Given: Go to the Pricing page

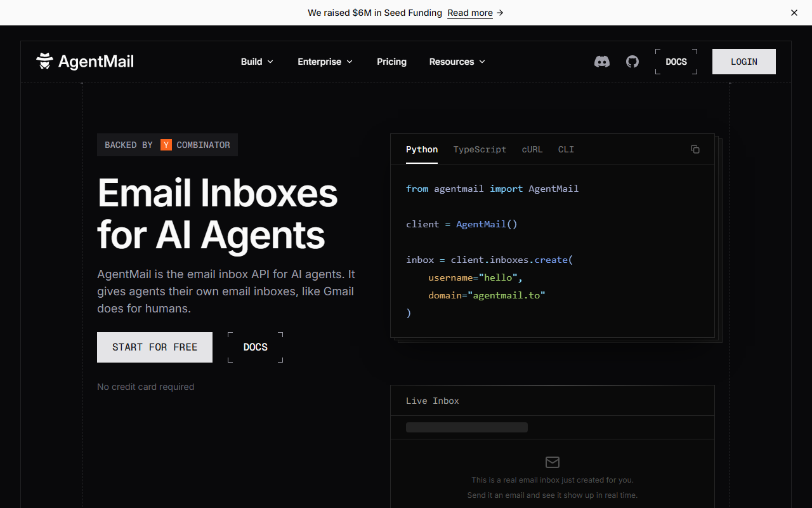Looking at the screenshot, I should pyautogui.click(x=391, y=62).
